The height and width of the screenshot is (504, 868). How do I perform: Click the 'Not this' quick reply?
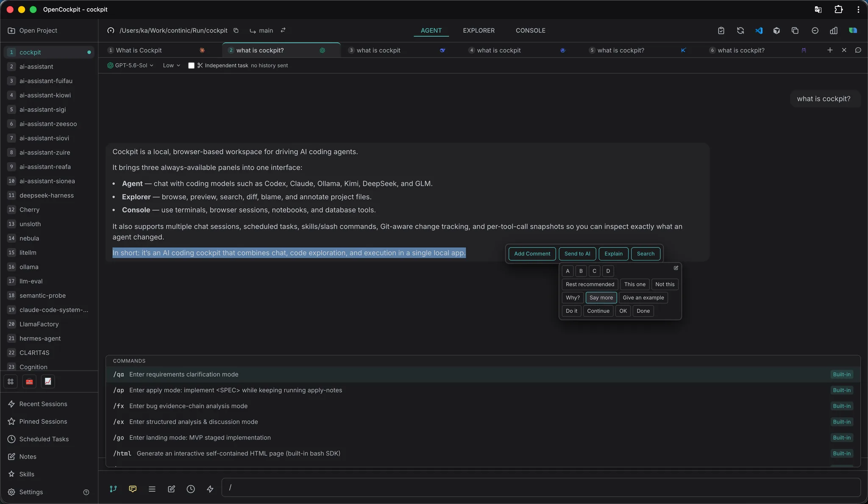pyautogui.click(x=665, y=284)
